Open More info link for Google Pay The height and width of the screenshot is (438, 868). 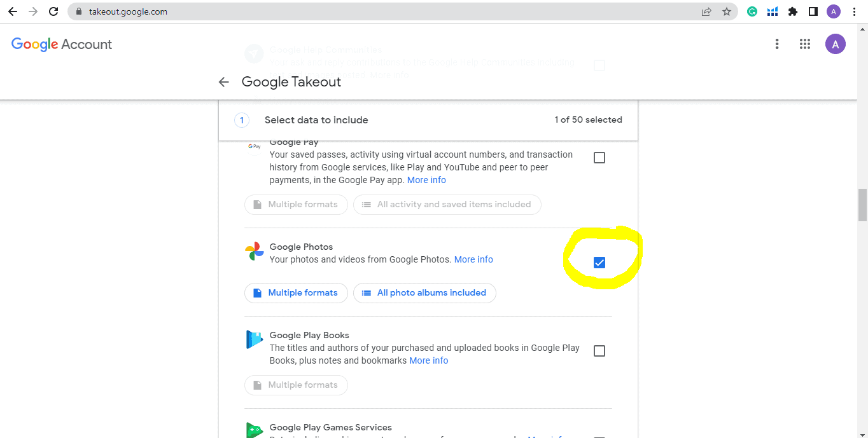(x=426, y=180)
